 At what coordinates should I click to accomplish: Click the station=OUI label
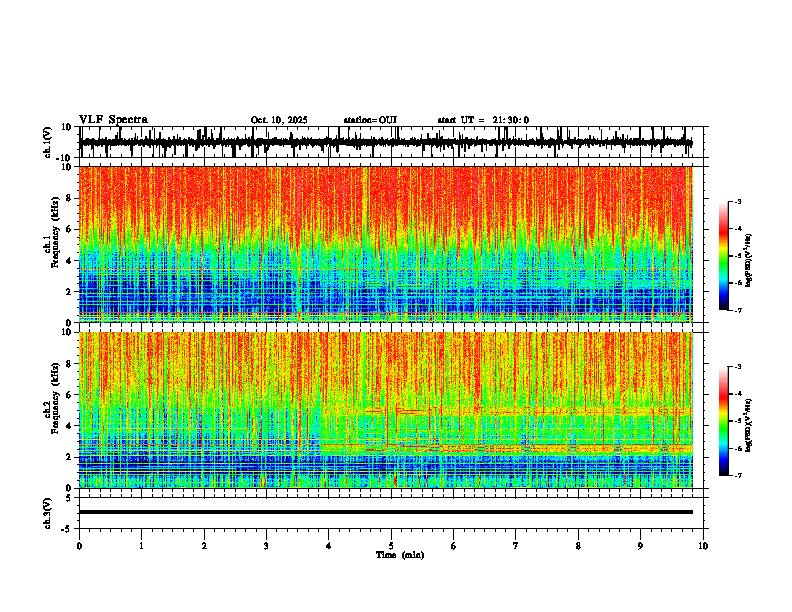point(370,120)
